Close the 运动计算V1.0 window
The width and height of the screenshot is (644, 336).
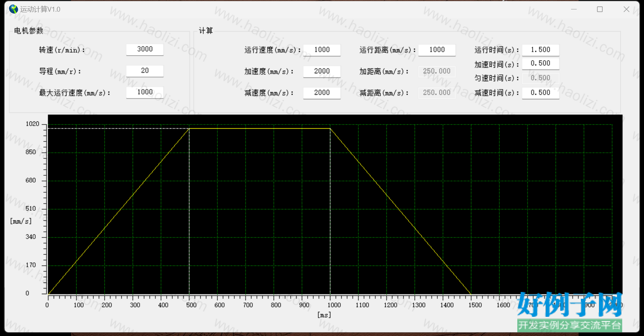[626, 9]
